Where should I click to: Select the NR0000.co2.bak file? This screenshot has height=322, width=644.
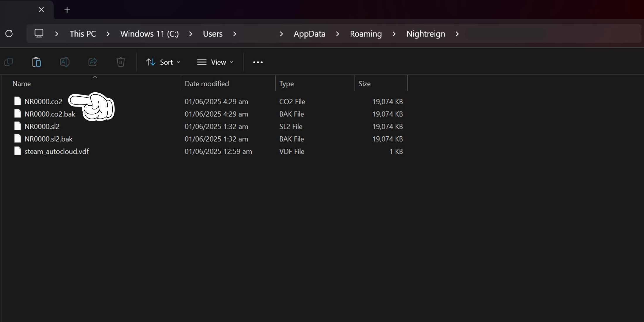click(x=50, y=114)
